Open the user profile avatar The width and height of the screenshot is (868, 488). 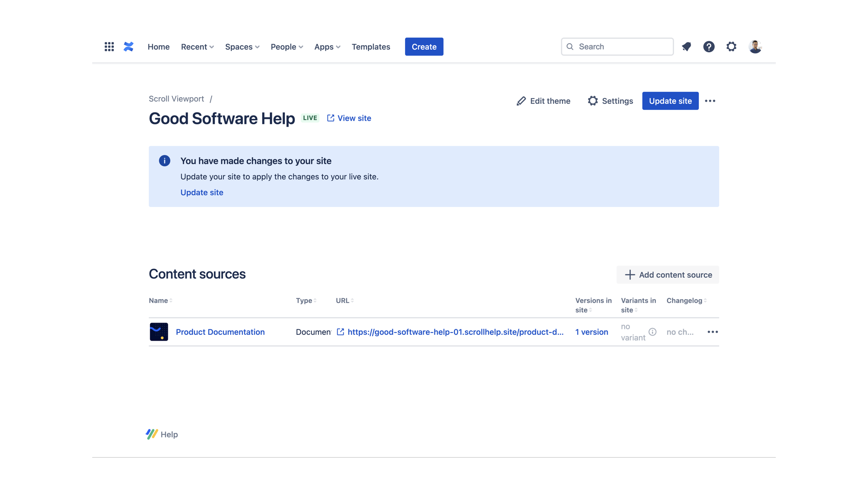(x=755, y=47)
